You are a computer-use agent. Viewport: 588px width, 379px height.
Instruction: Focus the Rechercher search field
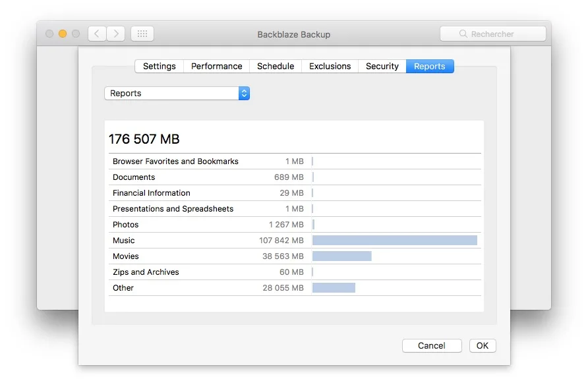coord(493,34)
